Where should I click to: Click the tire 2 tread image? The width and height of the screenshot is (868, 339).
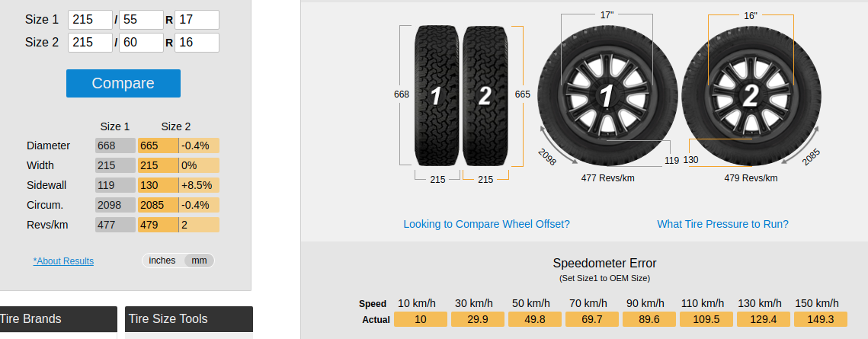[x=485, y=95]
